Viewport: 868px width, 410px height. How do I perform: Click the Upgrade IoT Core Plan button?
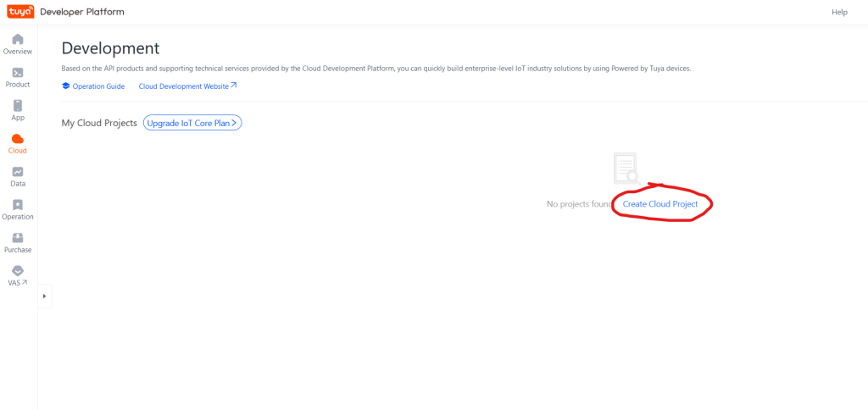[193, 123]
